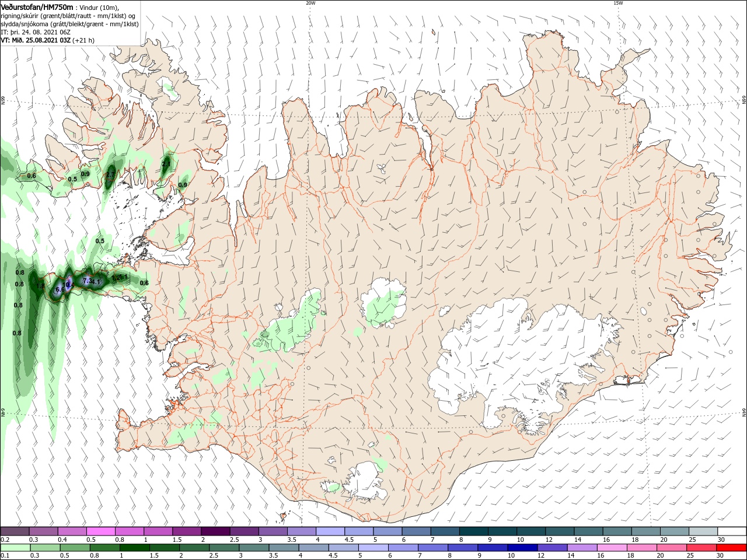
Task: Click the 20W longitude label
Action: coord(310,3)
